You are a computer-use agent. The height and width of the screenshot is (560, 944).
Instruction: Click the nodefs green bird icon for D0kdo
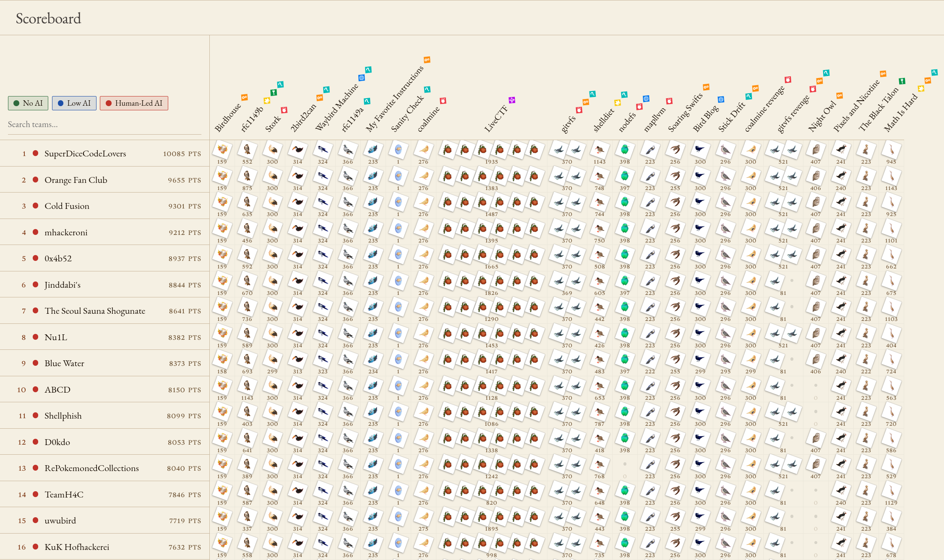[x=625, y=438]
